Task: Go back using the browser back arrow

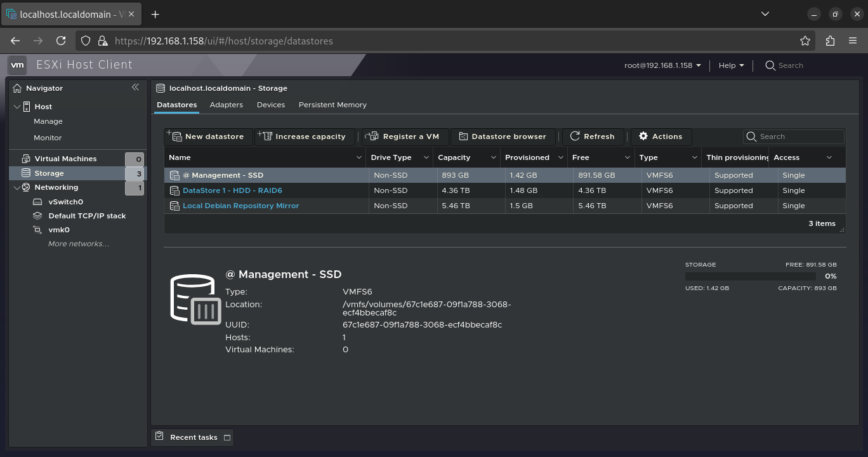Action: pos(15,41)
